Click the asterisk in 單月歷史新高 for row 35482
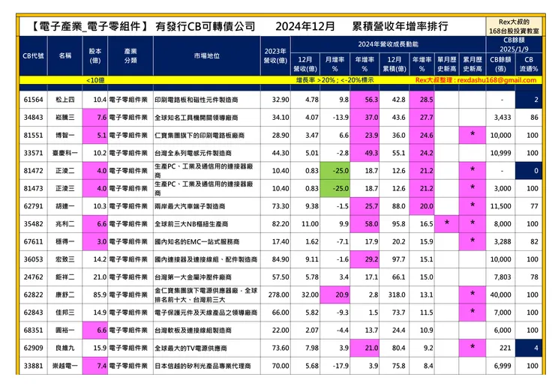 (447, 223)
